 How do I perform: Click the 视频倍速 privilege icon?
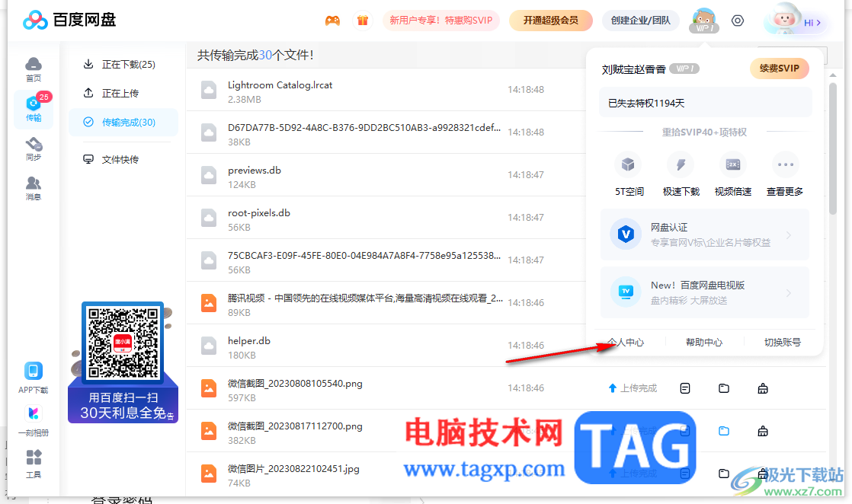point(733,164)
